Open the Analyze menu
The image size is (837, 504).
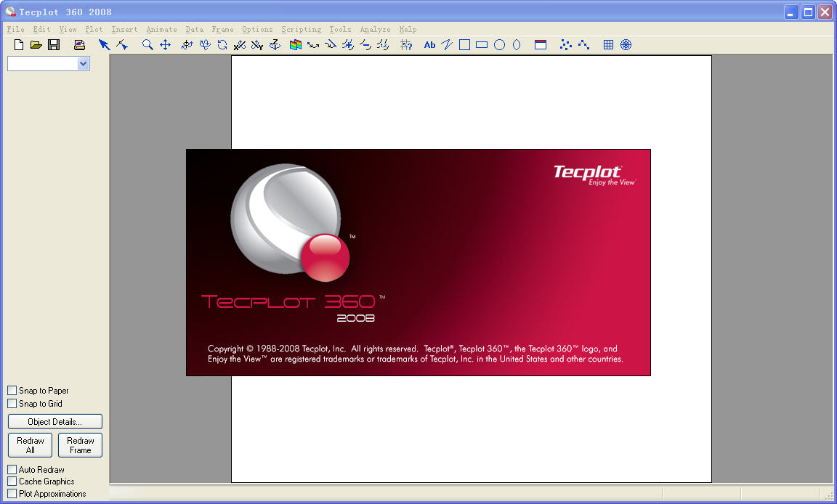[x=375, y=29]
